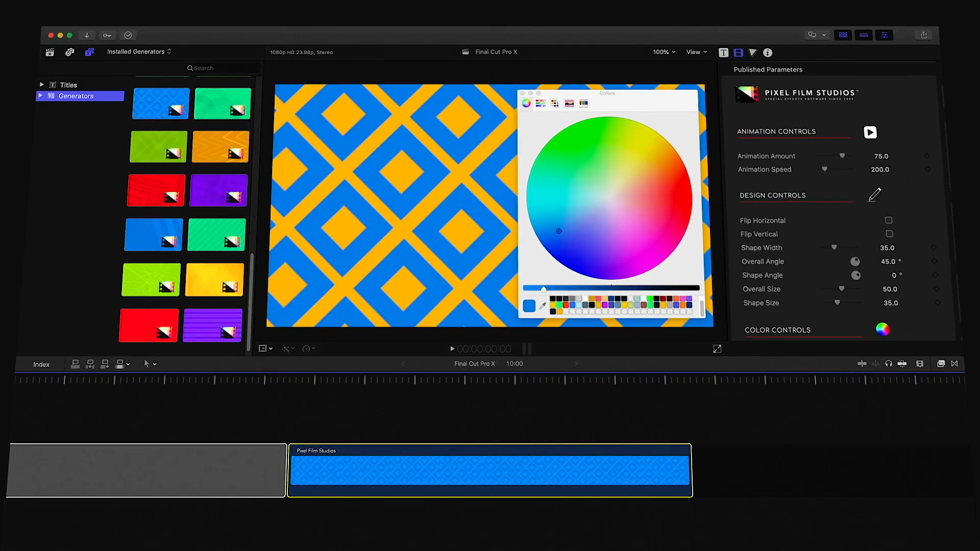The width and height of the screenshot is (980, 551).
Task: Click the viewer fullscreen arrows icon
Action: point(717,349)
